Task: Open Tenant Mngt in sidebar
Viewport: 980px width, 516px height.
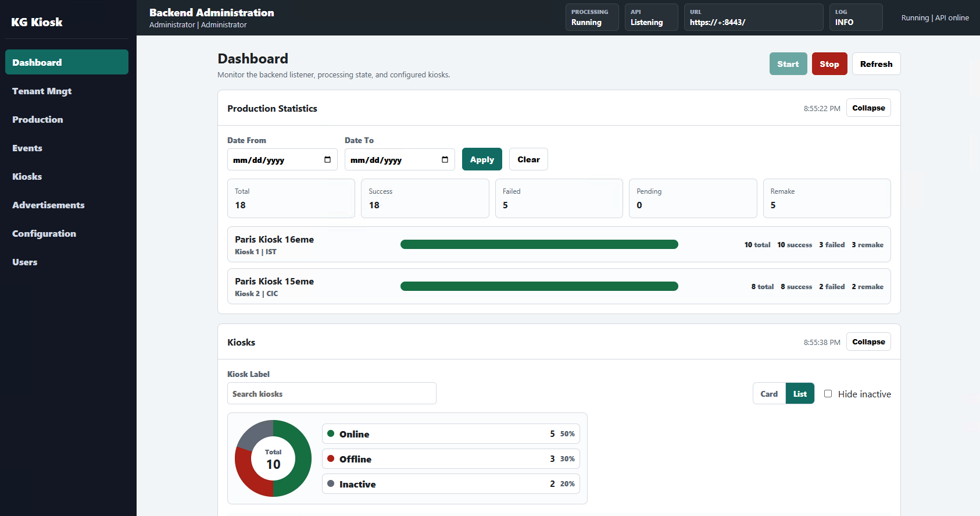Action: (x=67, y=91)
